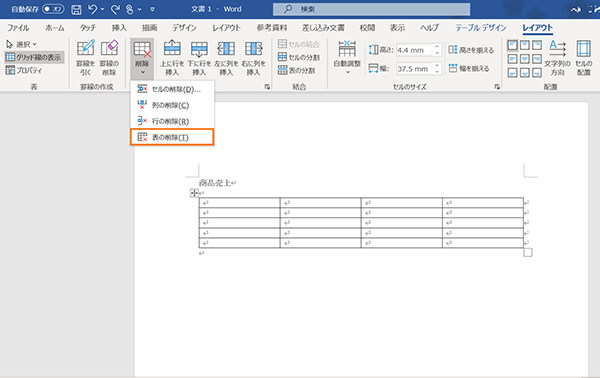Open the ファイル tab

tap(18, 28)
